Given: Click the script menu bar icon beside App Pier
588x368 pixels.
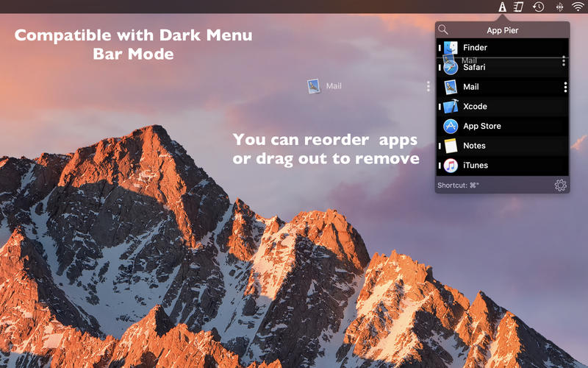Looking at the screenshot, I should [x=519, y=7].
